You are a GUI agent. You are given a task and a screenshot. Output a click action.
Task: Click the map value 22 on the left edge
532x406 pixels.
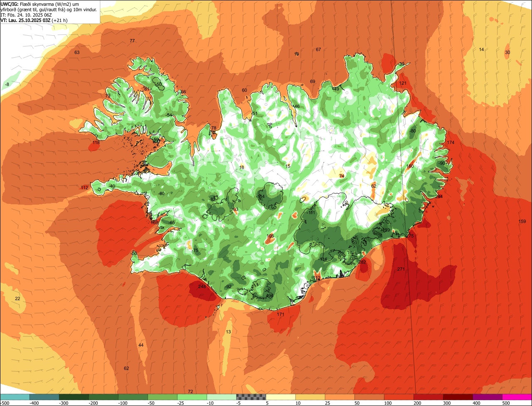coord(17,298)
